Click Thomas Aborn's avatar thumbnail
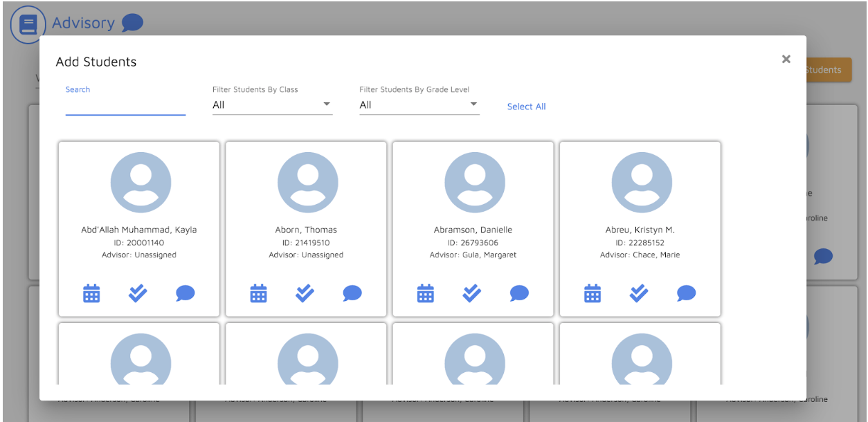868x422 pixels. (307, 182)
